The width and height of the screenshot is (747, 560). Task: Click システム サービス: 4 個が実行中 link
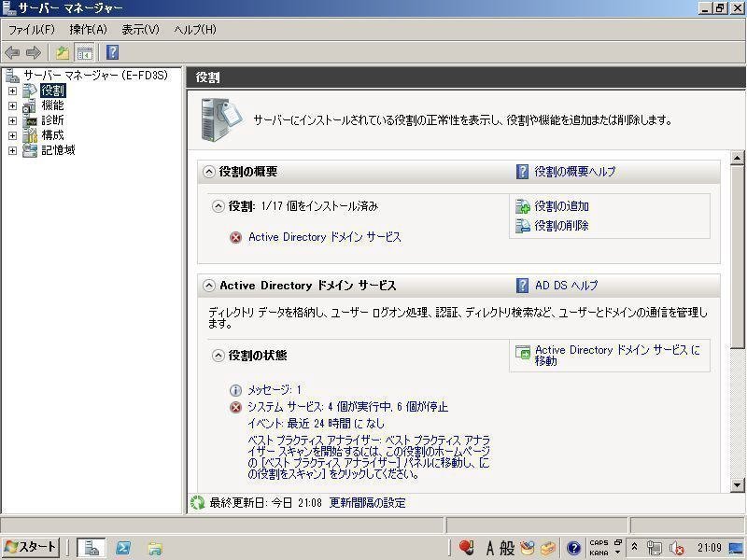(347, 407)
